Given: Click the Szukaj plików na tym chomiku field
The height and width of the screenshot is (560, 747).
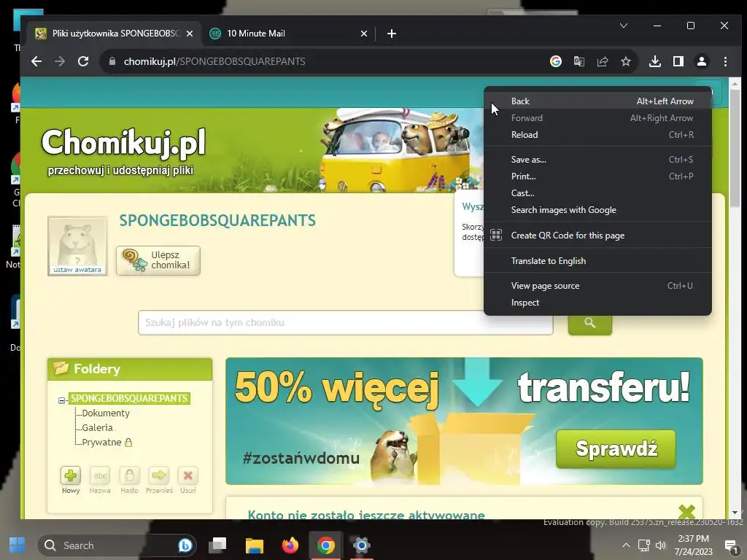Looking at the screenshot, I should point(345,322).
